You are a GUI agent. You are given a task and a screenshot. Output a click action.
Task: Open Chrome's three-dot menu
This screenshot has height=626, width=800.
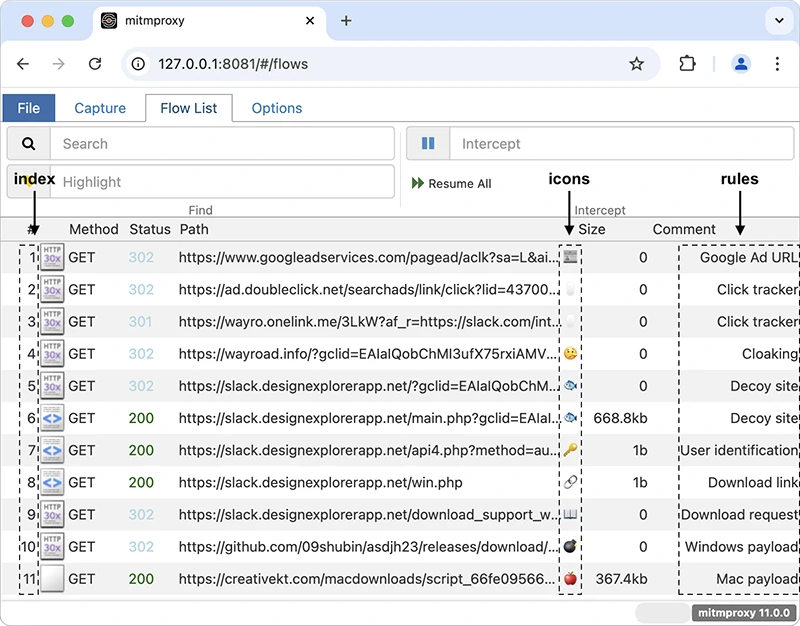point(777,63)
